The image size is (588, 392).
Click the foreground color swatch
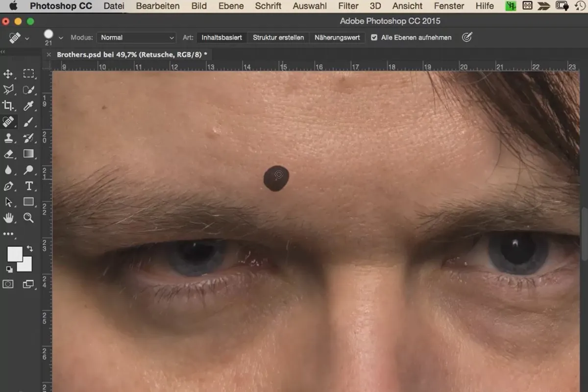(14, 254)
